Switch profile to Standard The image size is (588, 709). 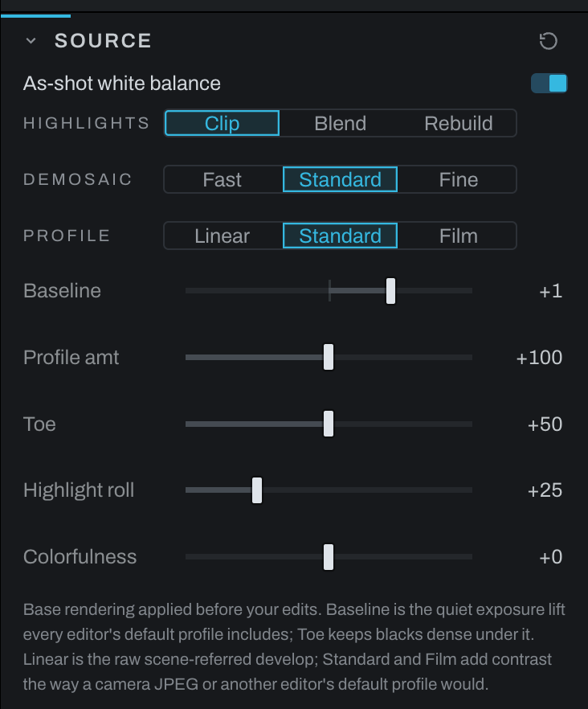(x=340, y=236)
